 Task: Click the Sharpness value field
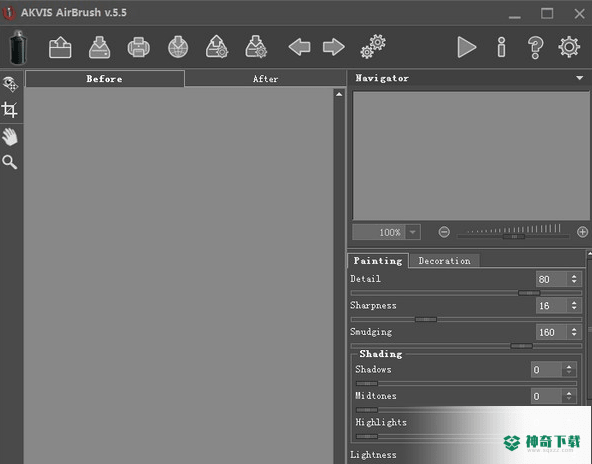coord(551,305)
